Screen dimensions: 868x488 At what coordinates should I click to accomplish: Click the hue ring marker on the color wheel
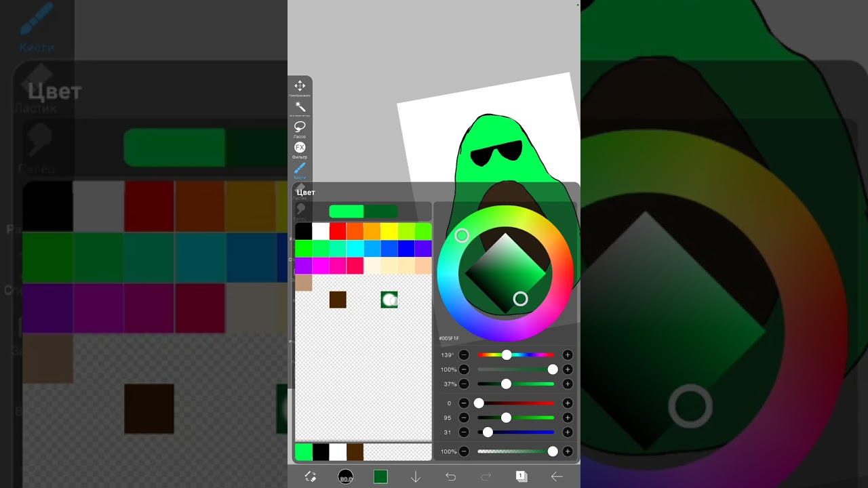coord(462,235)
